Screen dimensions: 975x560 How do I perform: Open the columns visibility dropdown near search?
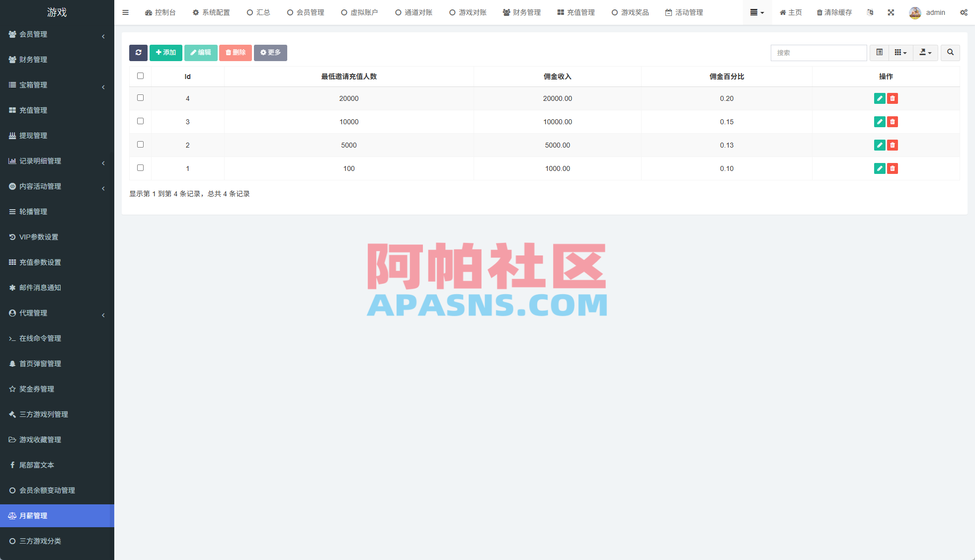900,53
